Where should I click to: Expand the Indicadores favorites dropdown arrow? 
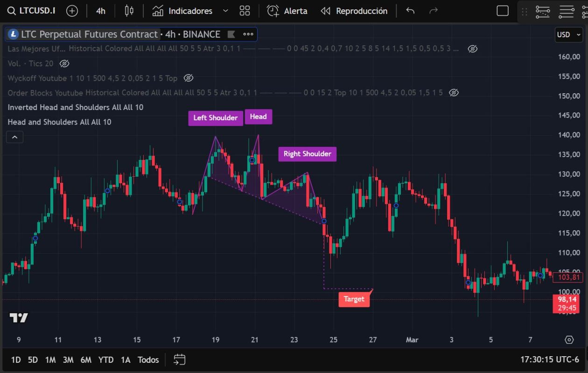(x=226, y=11)
